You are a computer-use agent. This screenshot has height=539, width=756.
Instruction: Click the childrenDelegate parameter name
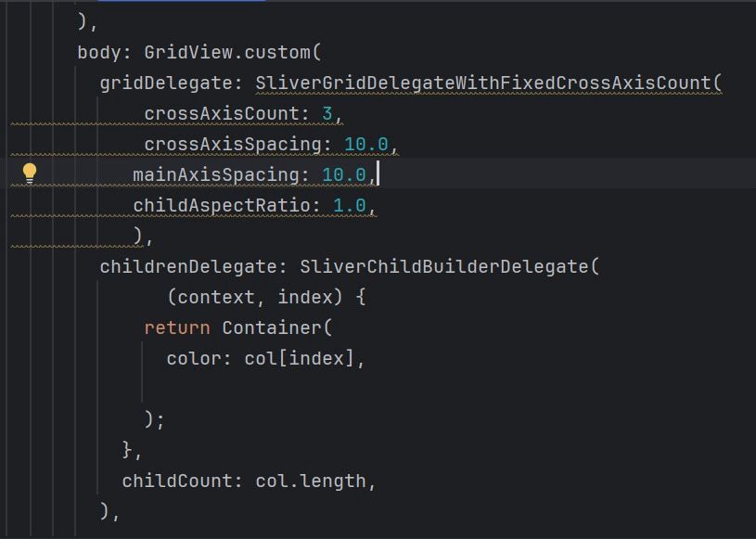(188, 266)
